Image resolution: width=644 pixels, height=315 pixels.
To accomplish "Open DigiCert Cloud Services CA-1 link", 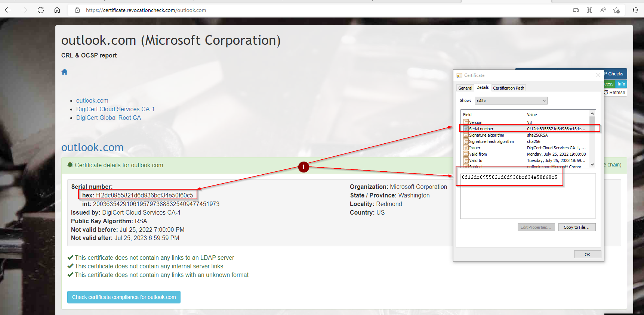I will click(115, 109).
